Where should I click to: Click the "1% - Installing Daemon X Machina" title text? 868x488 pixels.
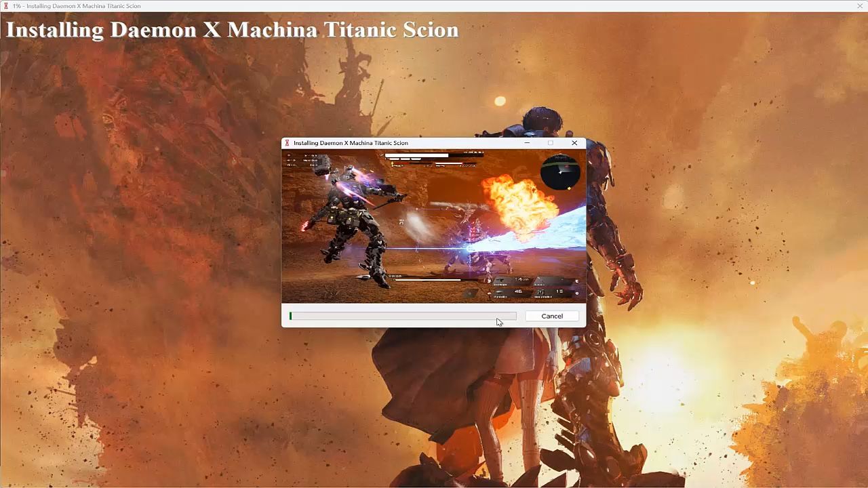pyautogui.click(x=77, y=6)
